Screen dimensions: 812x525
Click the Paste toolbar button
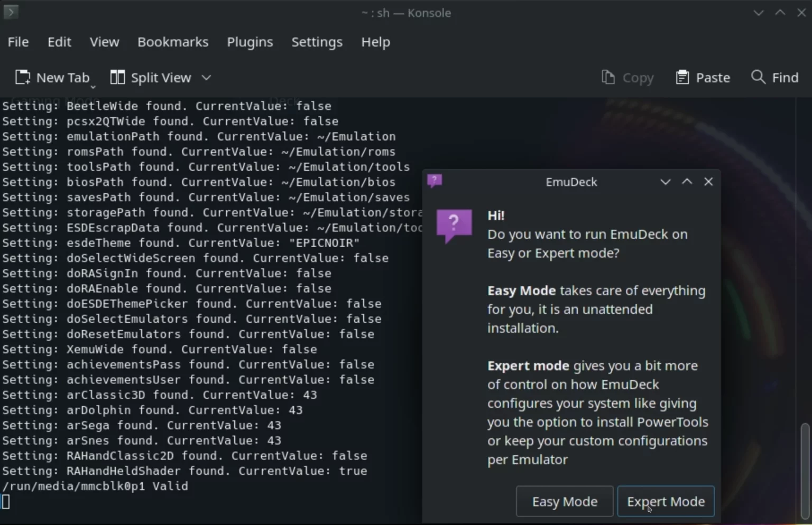coord(703,78)
